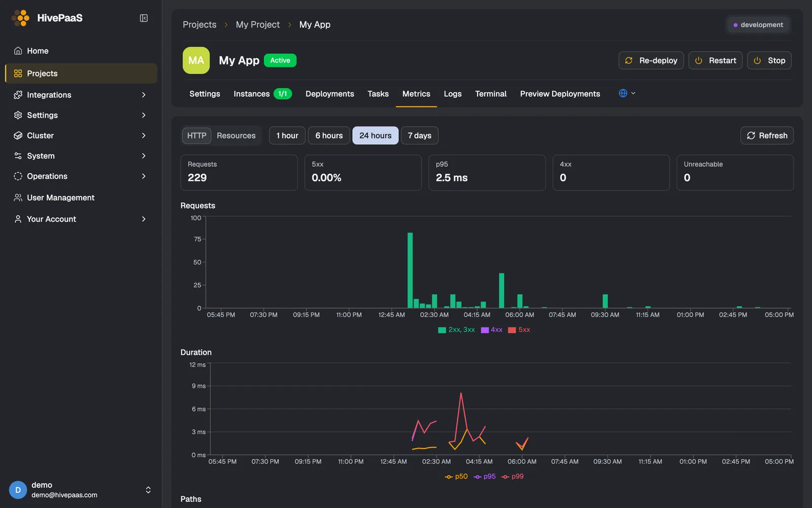Expand the Integrations submenu chevron
The height and width of the screenshot is (508, 812).
tap(144, 95)
